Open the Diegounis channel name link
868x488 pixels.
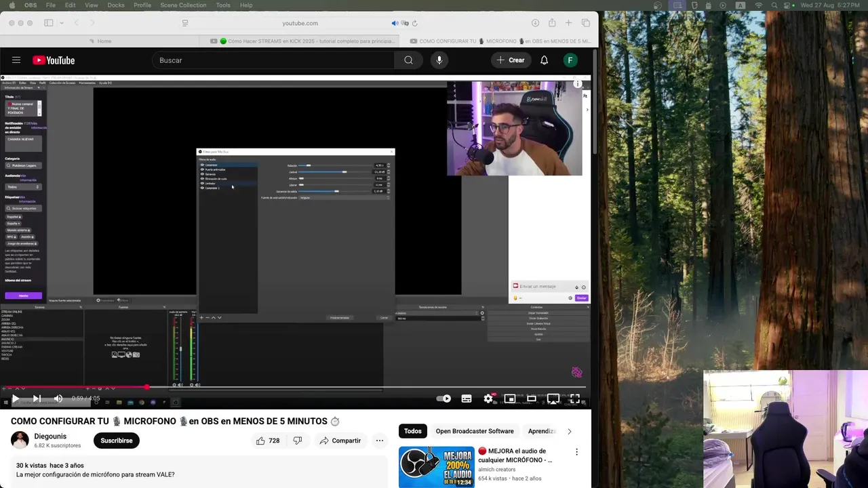pos(51,436)
